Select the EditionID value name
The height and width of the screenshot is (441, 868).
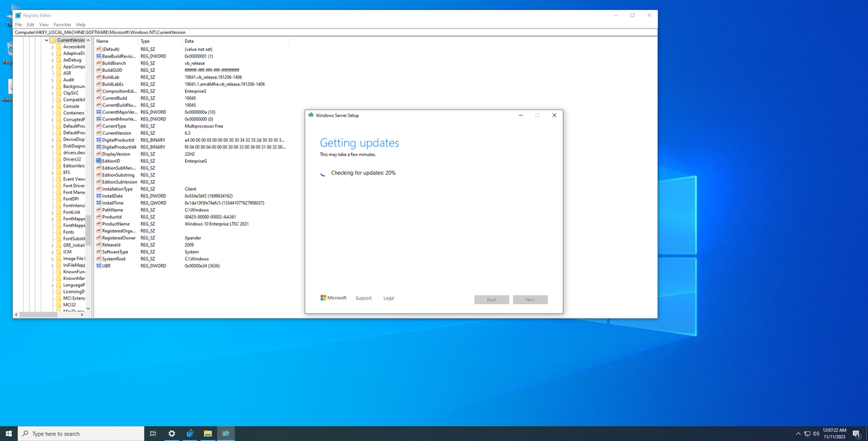[x=111, y=161]
